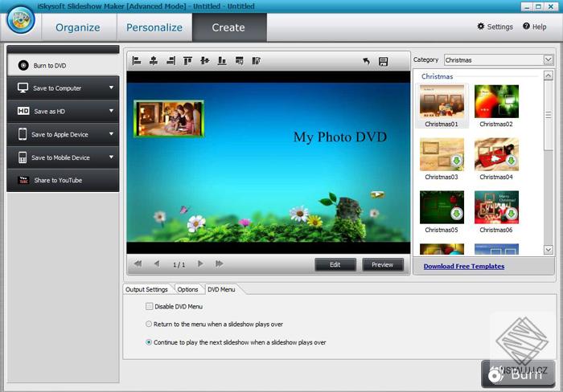Image resolution: width=563 pixels, height=392 pixels.
Task: Switch to the Personalize tab
Action: click(x=154, y=27)
